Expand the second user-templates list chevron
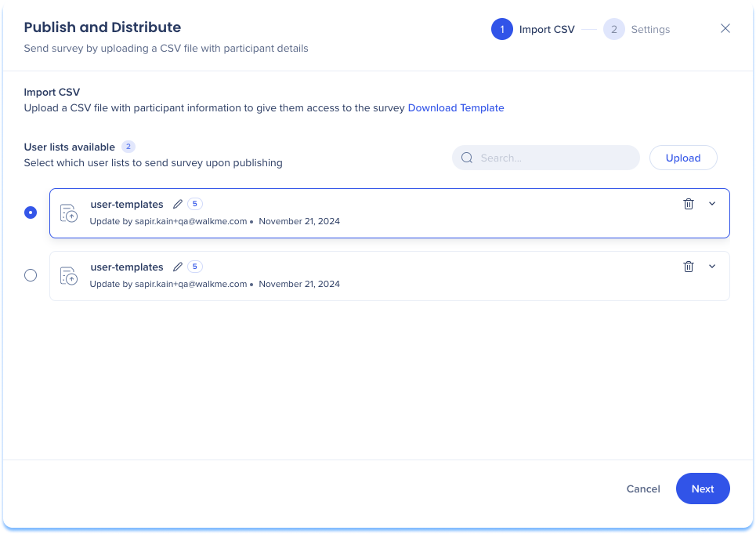756x534 pixels. point(712,267)
